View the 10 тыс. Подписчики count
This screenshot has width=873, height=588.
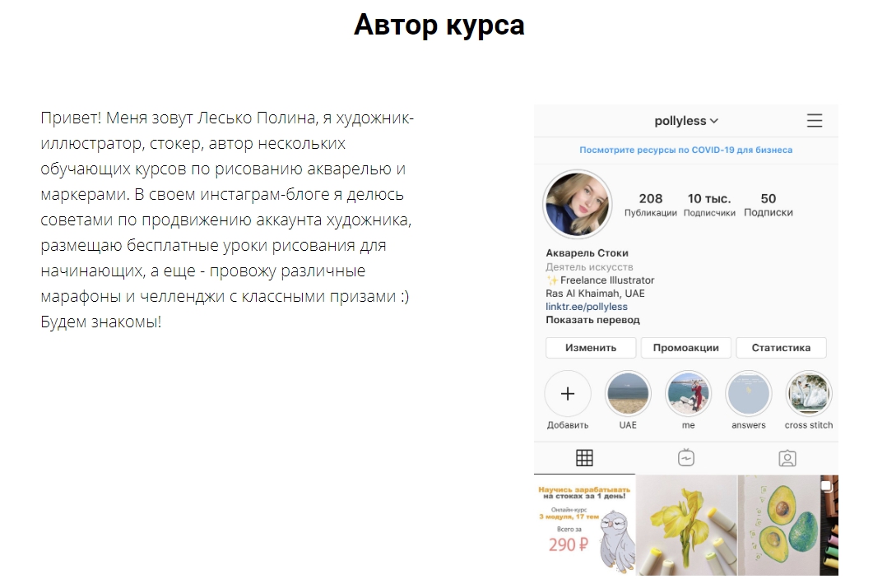(709, 205)
